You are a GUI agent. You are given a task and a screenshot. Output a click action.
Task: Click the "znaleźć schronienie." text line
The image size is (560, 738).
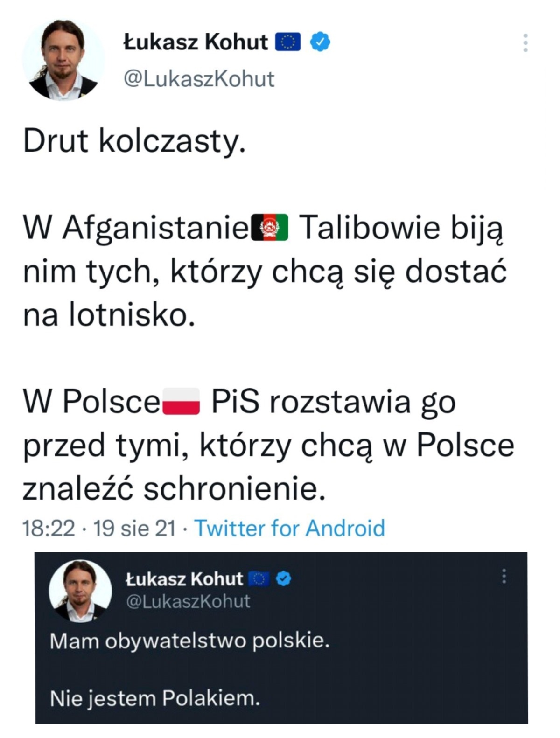tap(174, 489)
